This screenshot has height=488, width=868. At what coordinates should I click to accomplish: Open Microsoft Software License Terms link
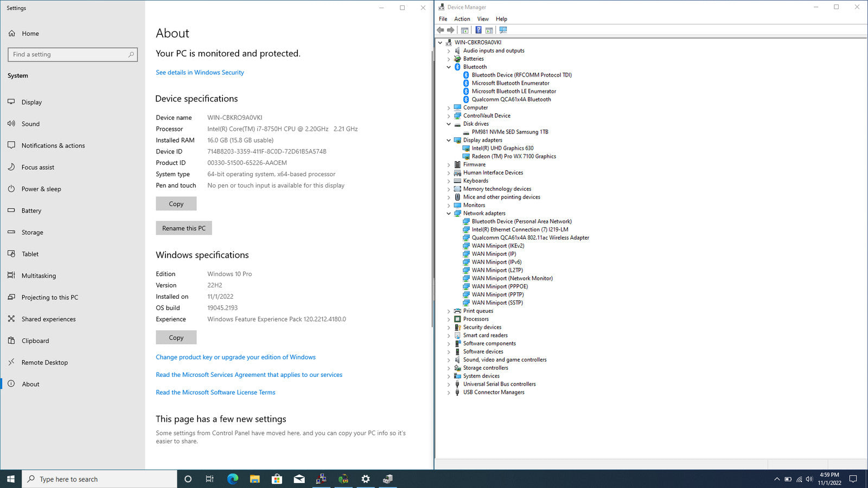click(215, 393)
